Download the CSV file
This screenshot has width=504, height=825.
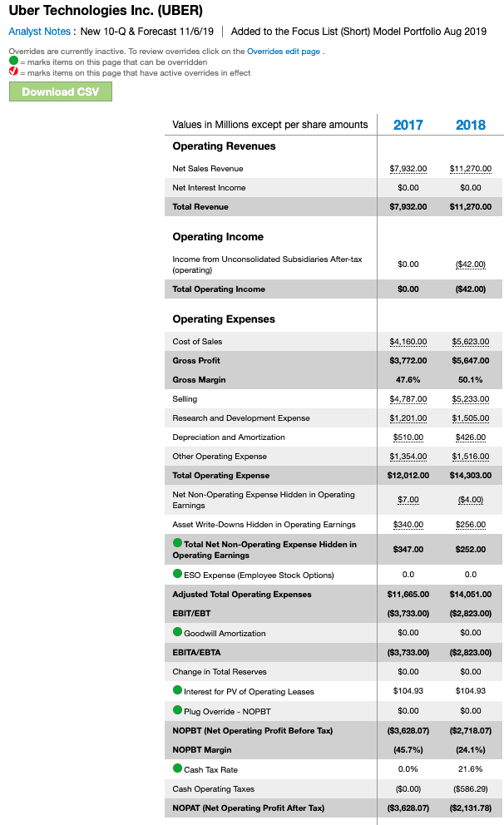click(x=61, y=91)
